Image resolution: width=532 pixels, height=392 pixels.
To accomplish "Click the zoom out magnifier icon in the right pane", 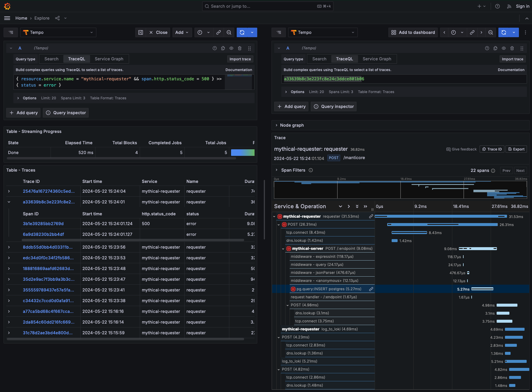I will 491,32.
